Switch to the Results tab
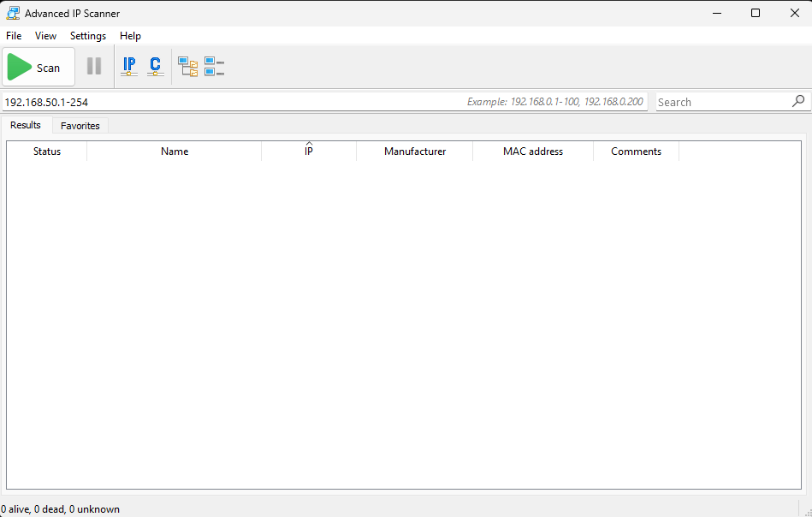This screenshot has width=812, height=517. click(x=26, y=125)
